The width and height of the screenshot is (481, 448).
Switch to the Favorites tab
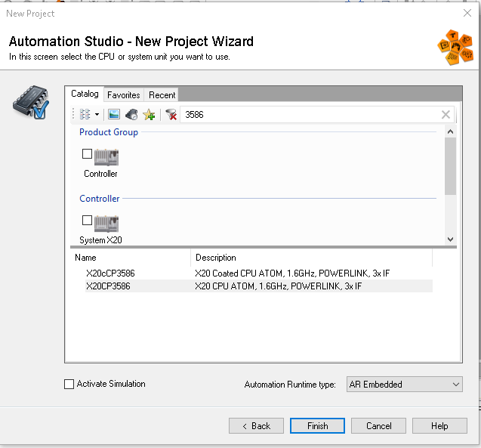point(124,95)
